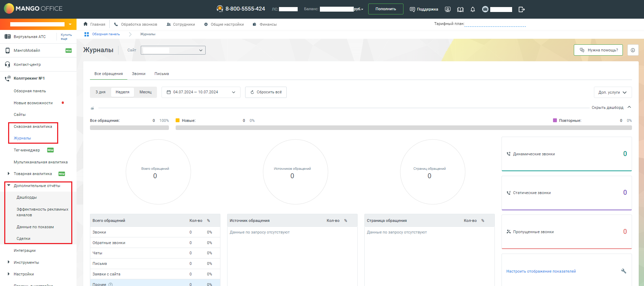Open the personal manager screen icon
This screenshot has height=286, width=644.
coord(448,10)
